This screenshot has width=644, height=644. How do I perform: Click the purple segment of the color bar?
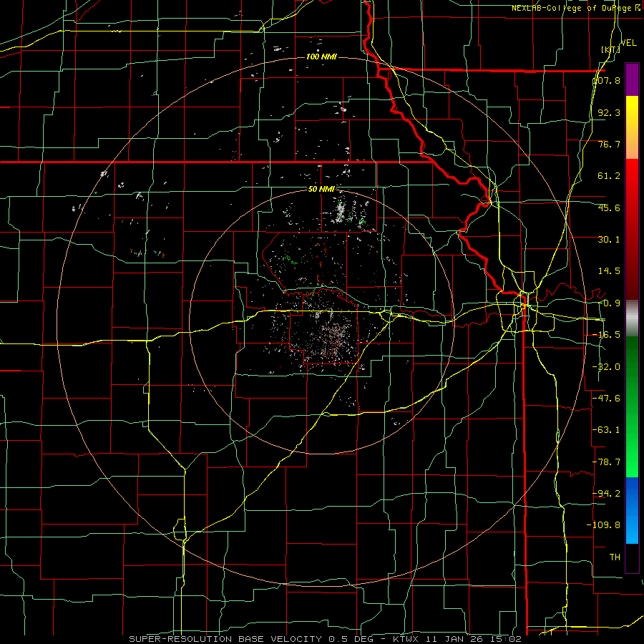632,79
